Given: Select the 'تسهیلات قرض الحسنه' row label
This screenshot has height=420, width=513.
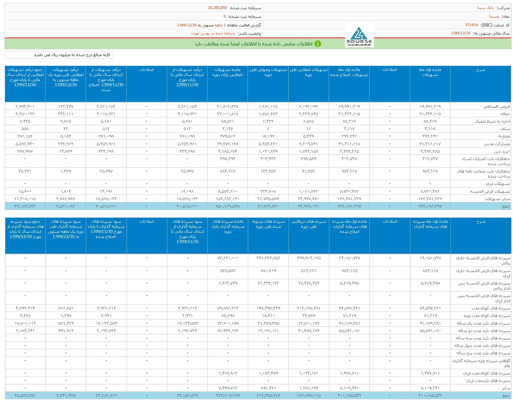Looking at the screenshot, I should click(490, 191).
